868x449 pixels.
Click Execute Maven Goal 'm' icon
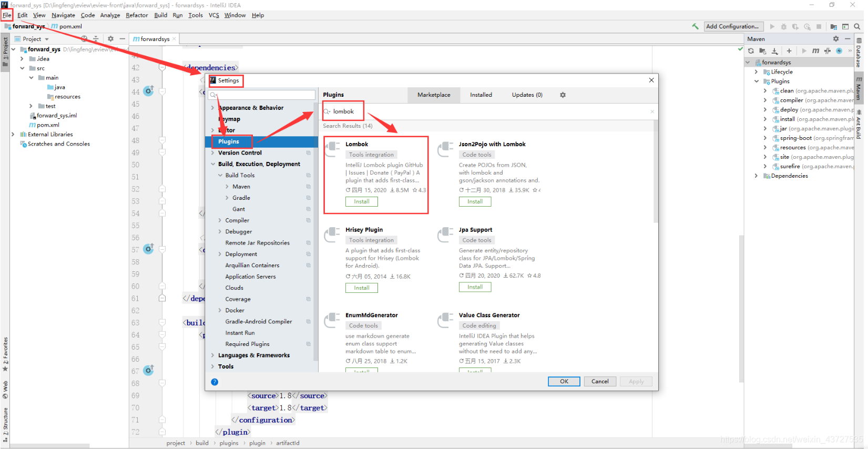coord(815,51)
